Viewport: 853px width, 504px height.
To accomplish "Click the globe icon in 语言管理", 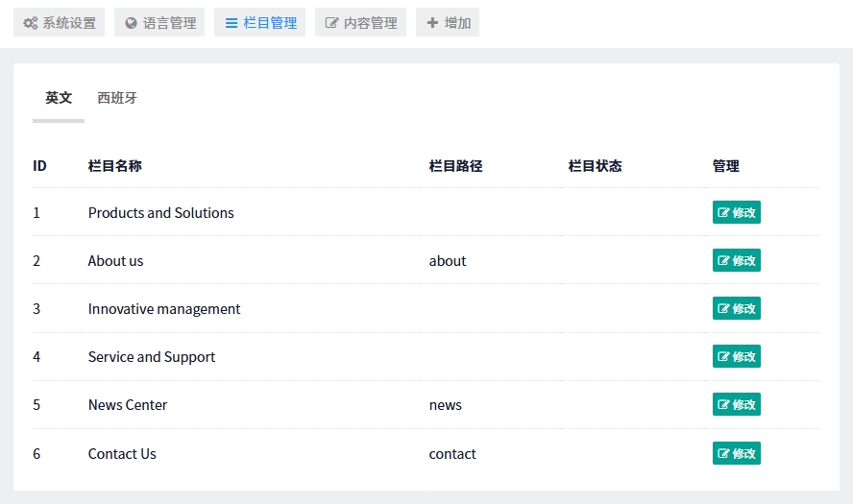I will pos(131,23).
